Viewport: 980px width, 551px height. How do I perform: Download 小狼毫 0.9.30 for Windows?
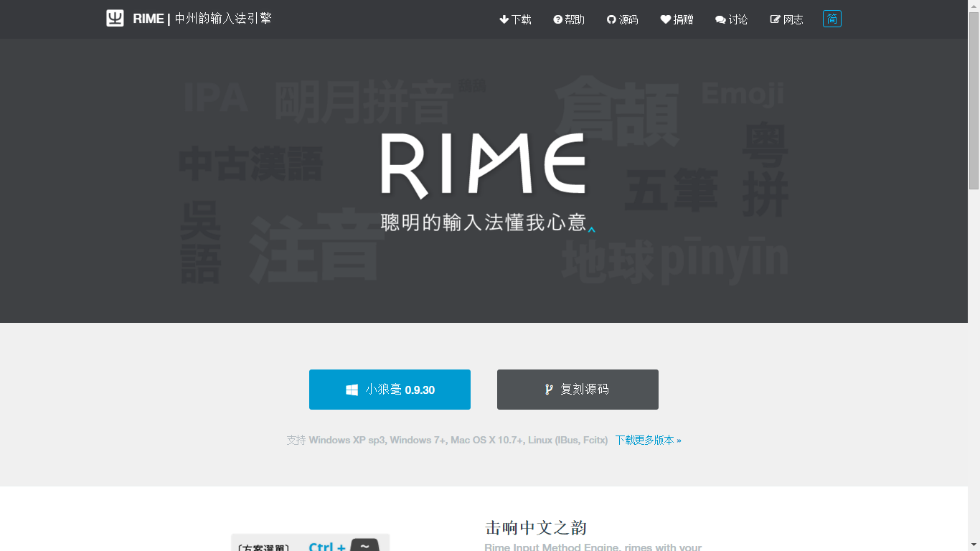click(390, 390)
